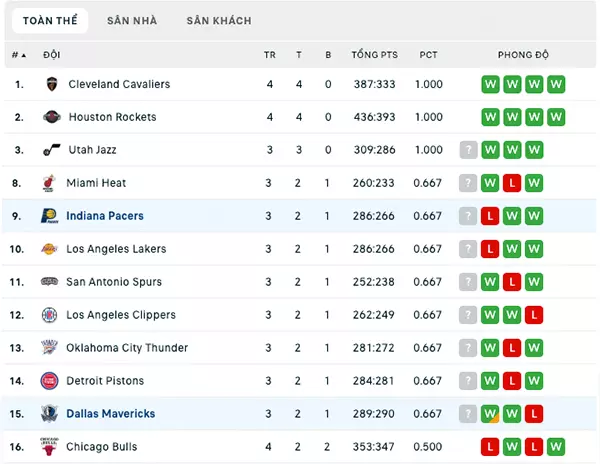
Task: Click the Detroit Pistons logo
Action: click(x=49, y=381)
